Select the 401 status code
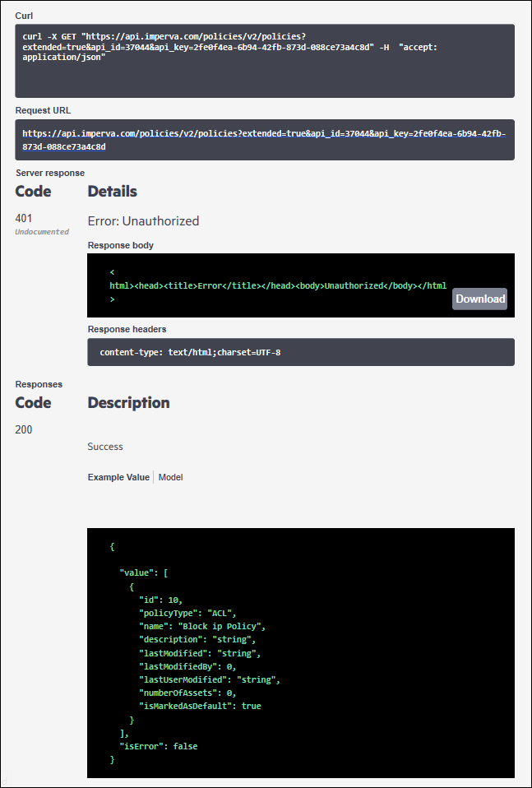532x788 pixels. (24, 218)
